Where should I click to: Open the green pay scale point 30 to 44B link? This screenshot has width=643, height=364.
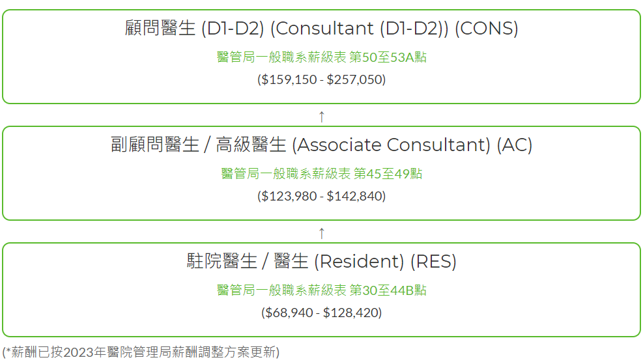point(322,290)
